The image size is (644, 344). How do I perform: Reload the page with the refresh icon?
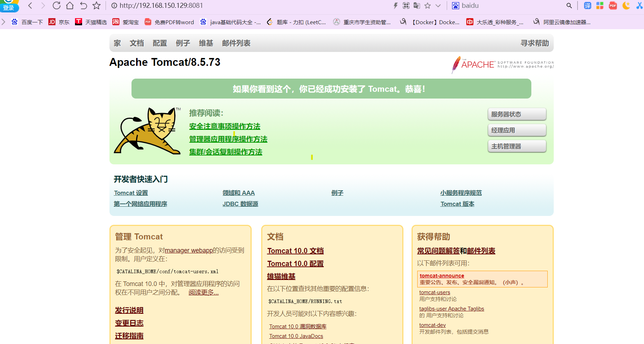click(57, 5)
